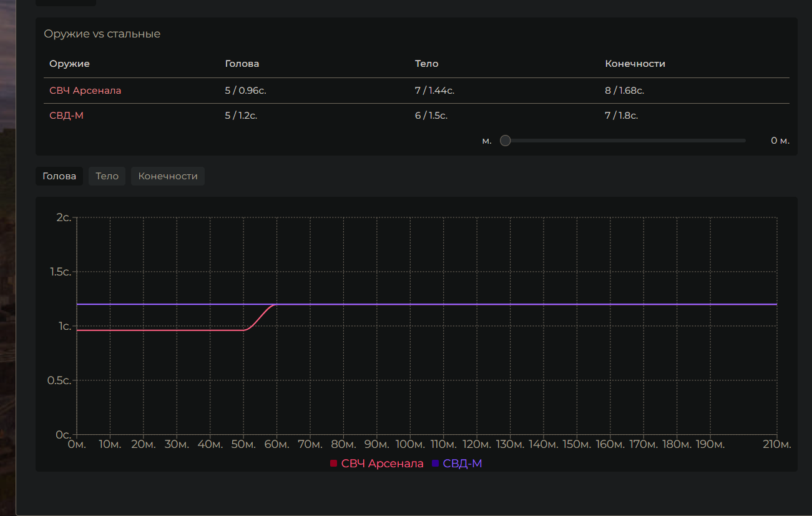Toggle the red СВЧ Арсенала legend swatch
Screen dimensions: 812x516
point(334,464)
